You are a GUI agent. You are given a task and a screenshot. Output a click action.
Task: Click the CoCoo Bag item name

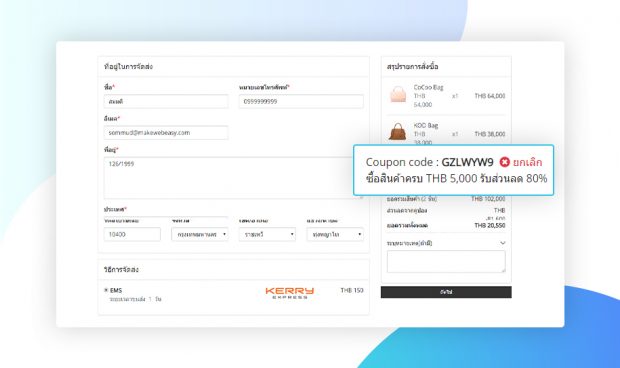(428, 87)
